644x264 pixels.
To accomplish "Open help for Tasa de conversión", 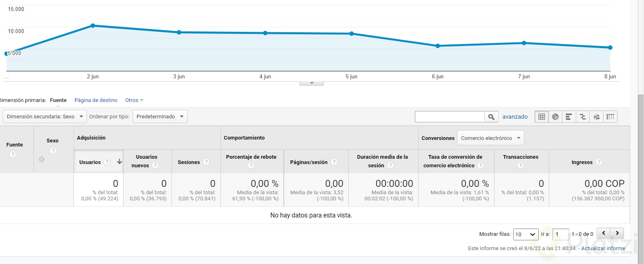I will [x=481, y=165].
